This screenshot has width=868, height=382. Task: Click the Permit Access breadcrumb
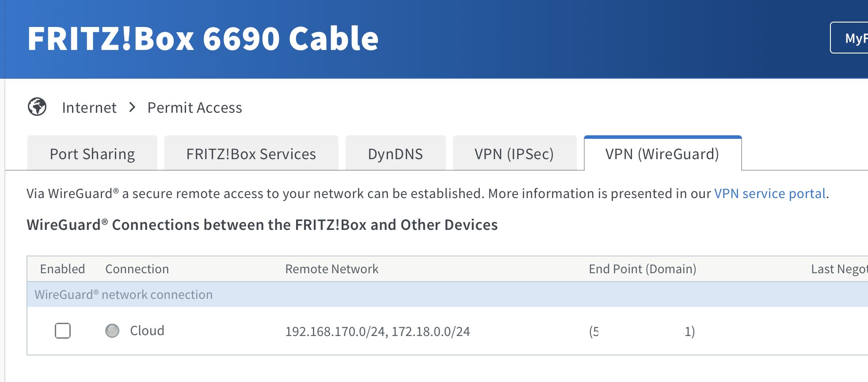click(194, 107)
